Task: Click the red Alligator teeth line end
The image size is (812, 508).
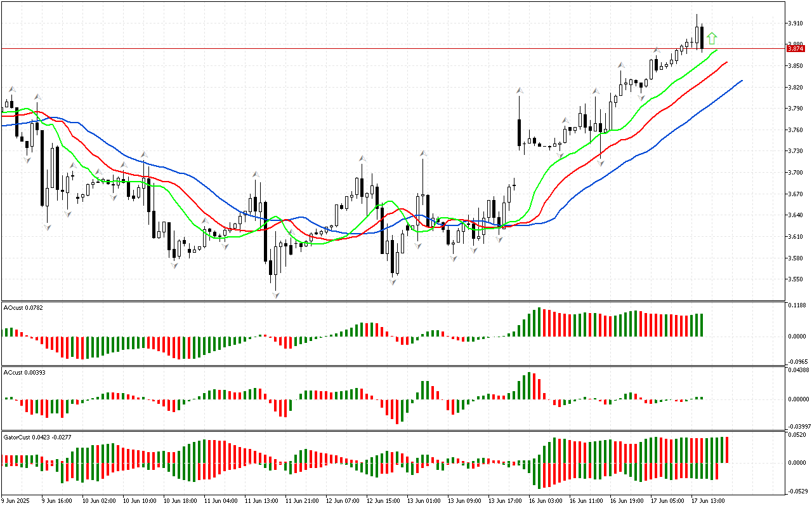Action: 726,62
